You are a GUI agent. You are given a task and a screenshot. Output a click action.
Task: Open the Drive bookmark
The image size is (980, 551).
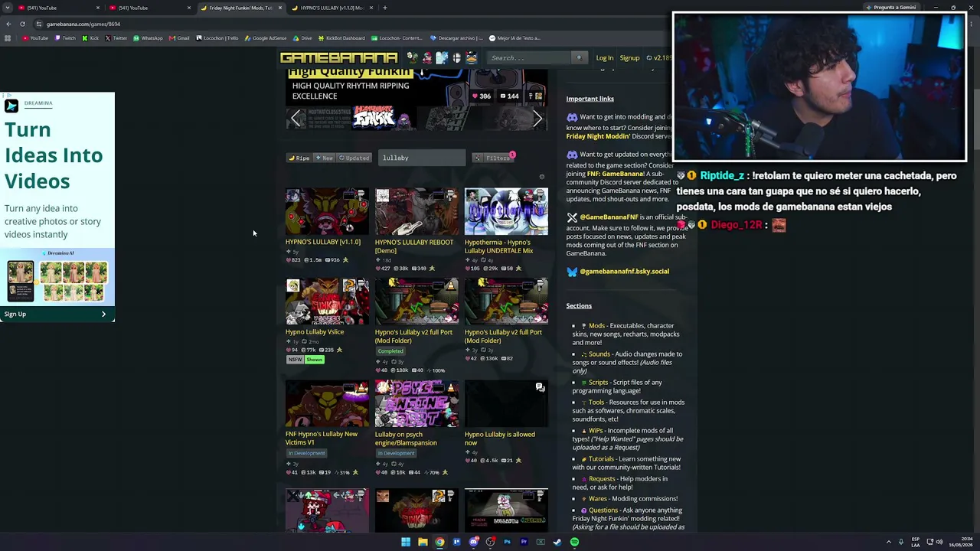pyautogui.click(x=302, y=38)
